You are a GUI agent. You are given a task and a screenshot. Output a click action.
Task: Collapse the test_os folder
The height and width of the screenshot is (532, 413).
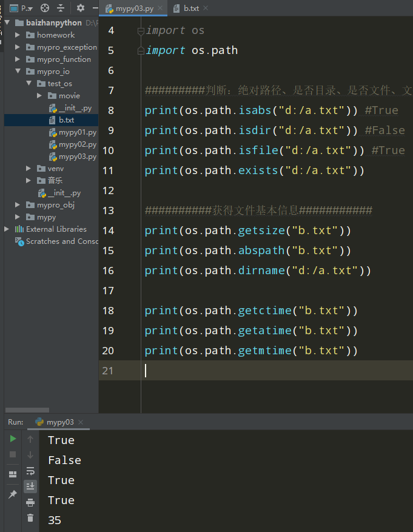click(x=29, y=84)
